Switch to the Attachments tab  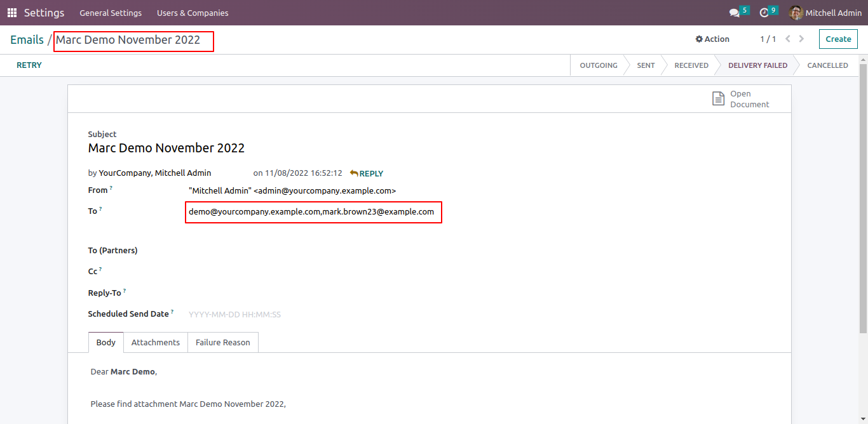point(156,342)
